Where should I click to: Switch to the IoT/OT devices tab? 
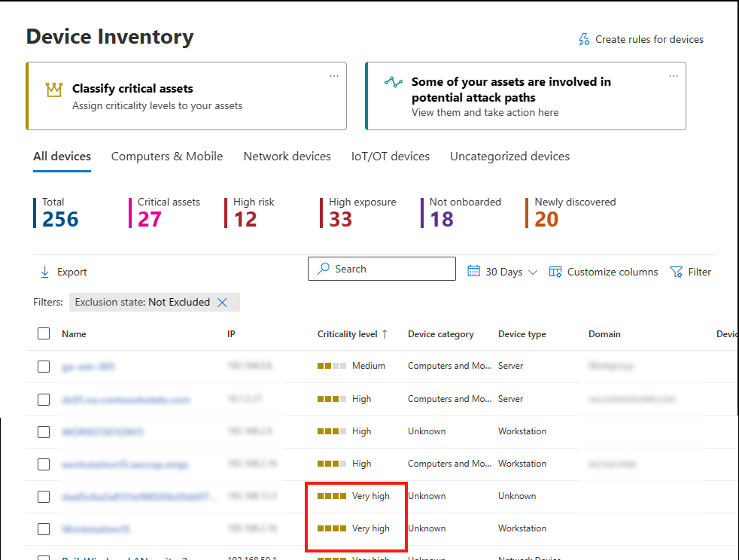click(390, 156)
